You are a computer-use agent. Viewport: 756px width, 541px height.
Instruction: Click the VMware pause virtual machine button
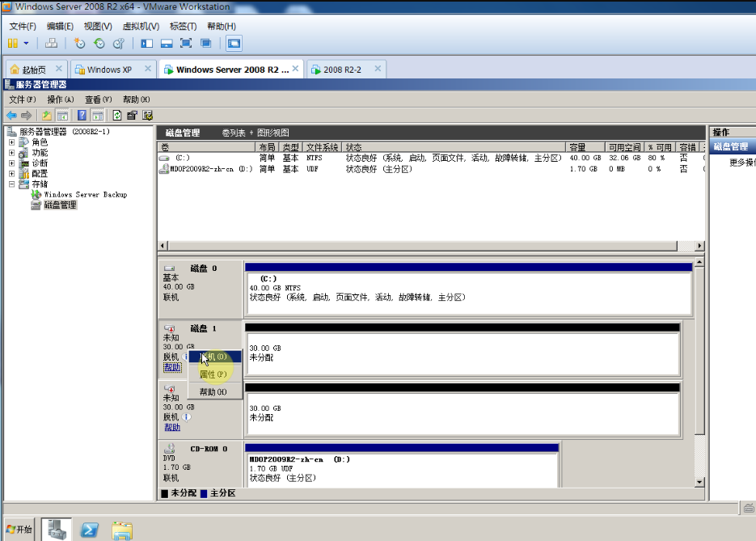pyautogui.click(x=13, y=44)
